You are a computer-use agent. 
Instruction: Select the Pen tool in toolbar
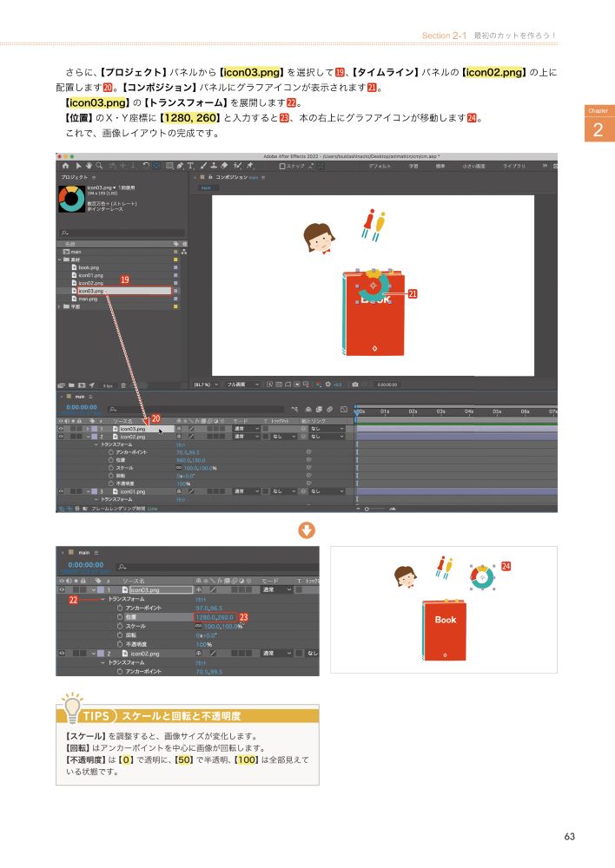coord(180,164)
